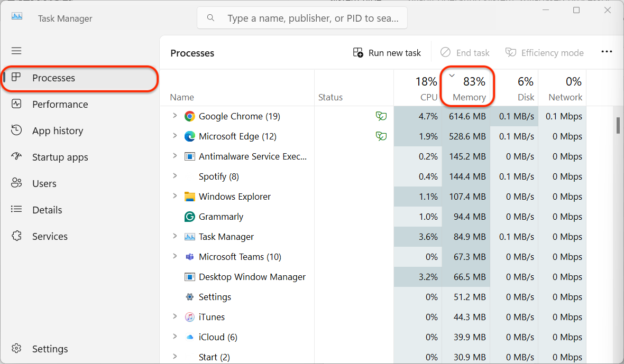
Task: Click the End task button
Action: point(465,53)
